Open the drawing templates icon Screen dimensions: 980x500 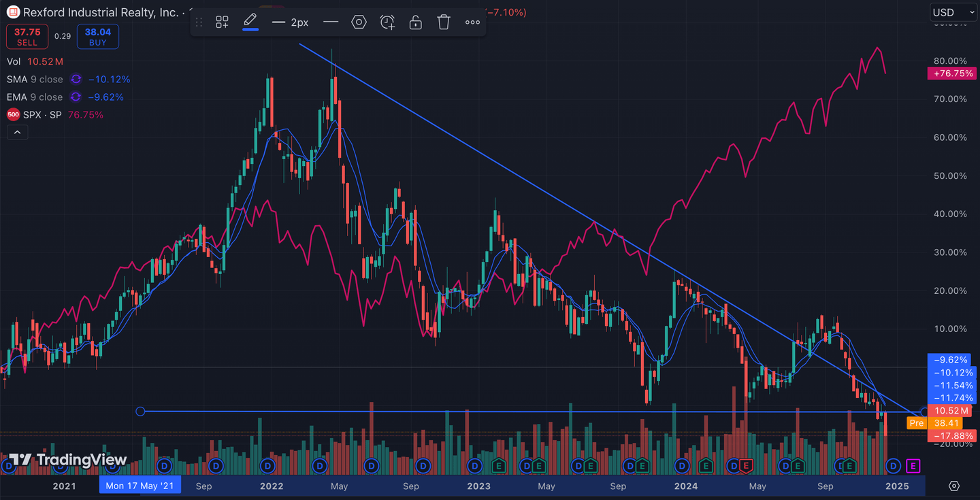tap(222, 22)
